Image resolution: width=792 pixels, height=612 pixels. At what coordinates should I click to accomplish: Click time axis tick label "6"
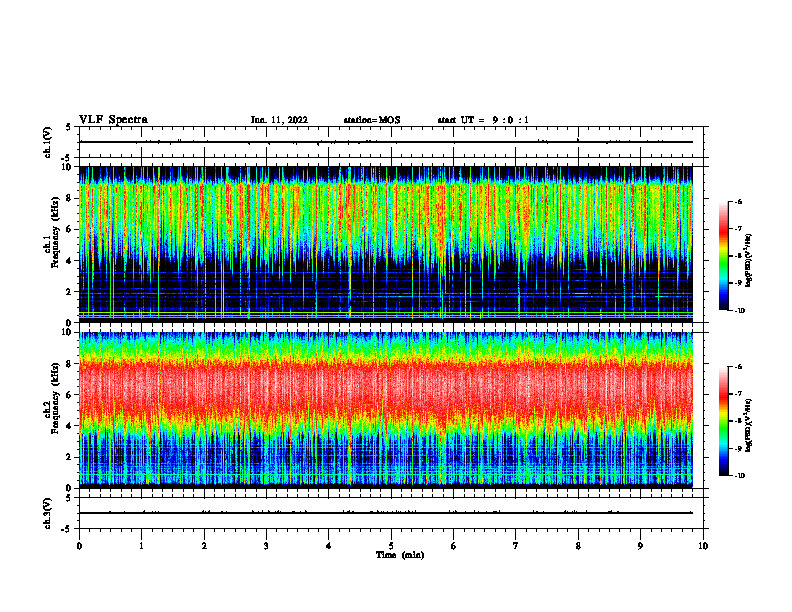click(454, 546)
